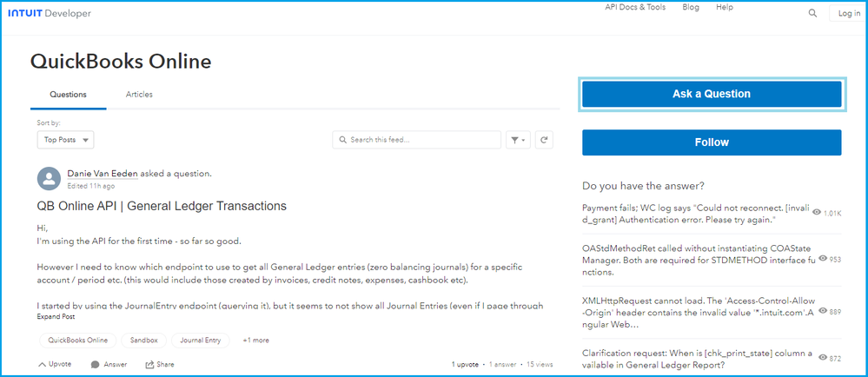868x377 pixels.
Task: Open the feed filter dropdown
Action: pyautogui.click(x=518, y=139)
